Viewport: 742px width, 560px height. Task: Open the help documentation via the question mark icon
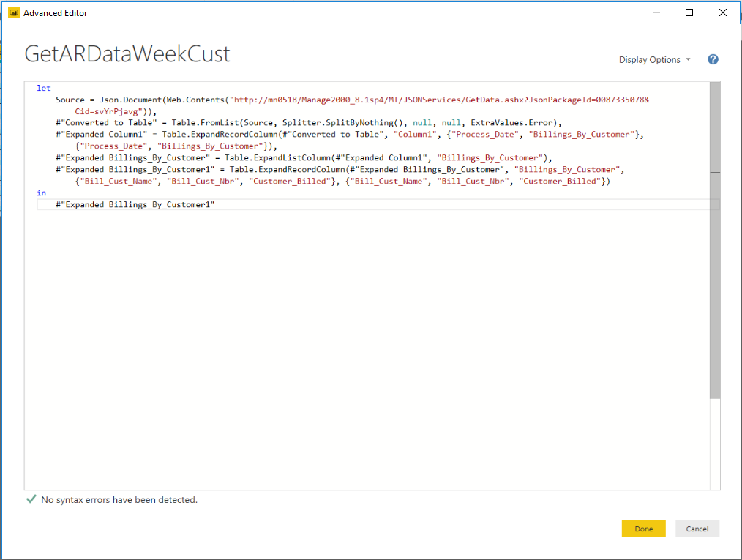pos(713,59)
